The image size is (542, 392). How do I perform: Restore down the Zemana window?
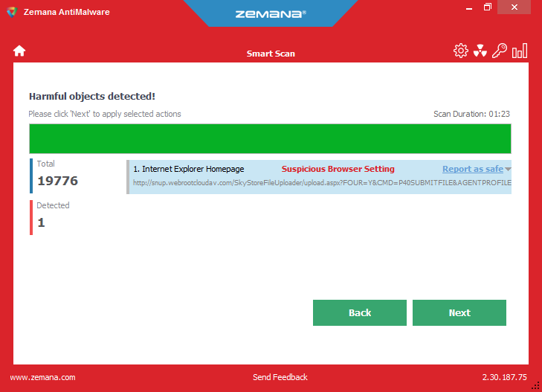[x=488, y=7]
